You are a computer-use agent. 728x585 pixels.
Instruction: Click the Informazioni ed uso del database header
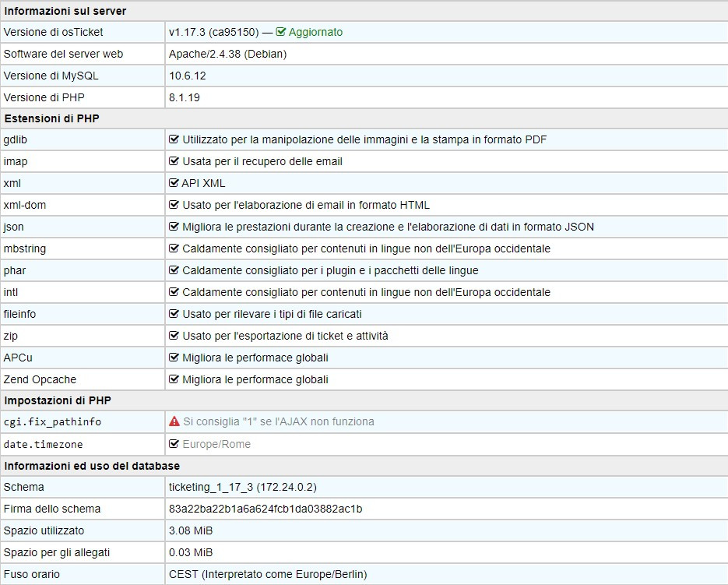92,466
